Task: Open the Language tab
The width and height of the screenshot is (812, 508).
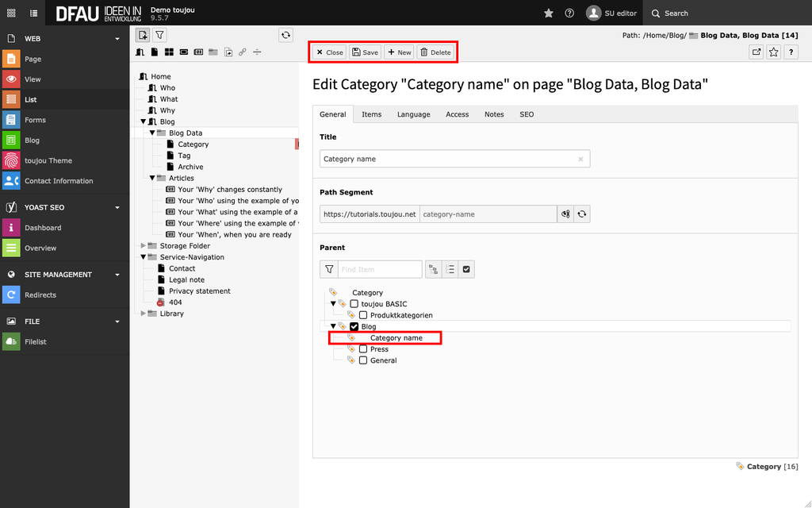Action: click(413, 114)
